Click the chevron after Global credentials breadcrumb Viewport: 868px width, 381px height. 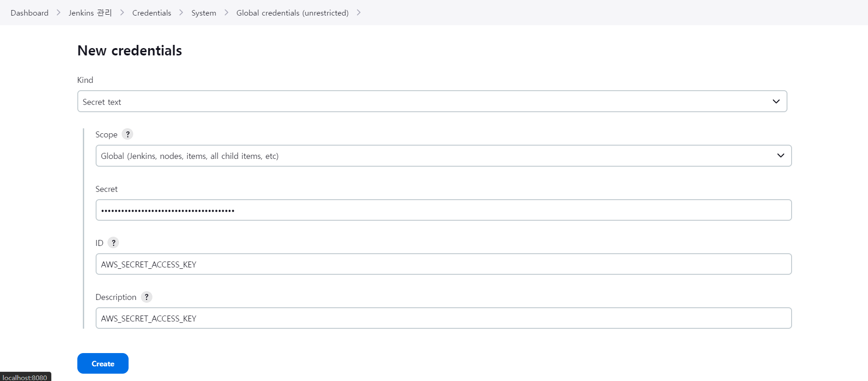[359, 13]
